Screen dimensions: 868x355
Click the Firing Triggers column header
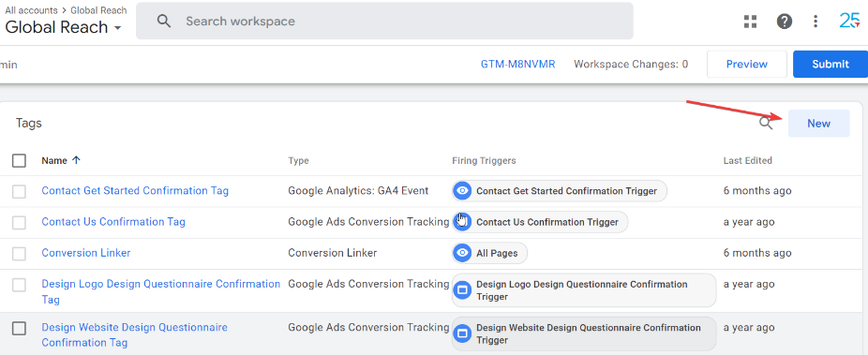[x=484, y=160]
